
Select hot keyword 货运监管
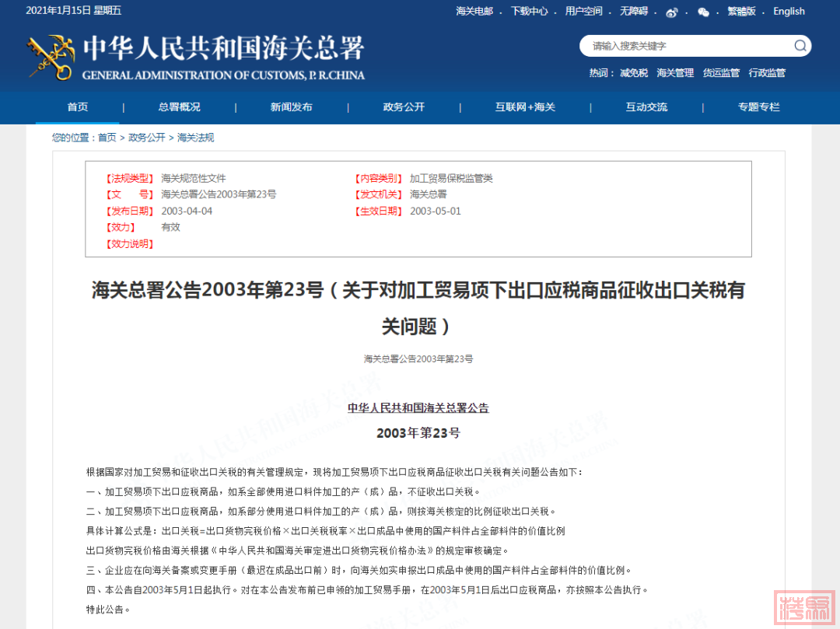click(x=721, y=73)
